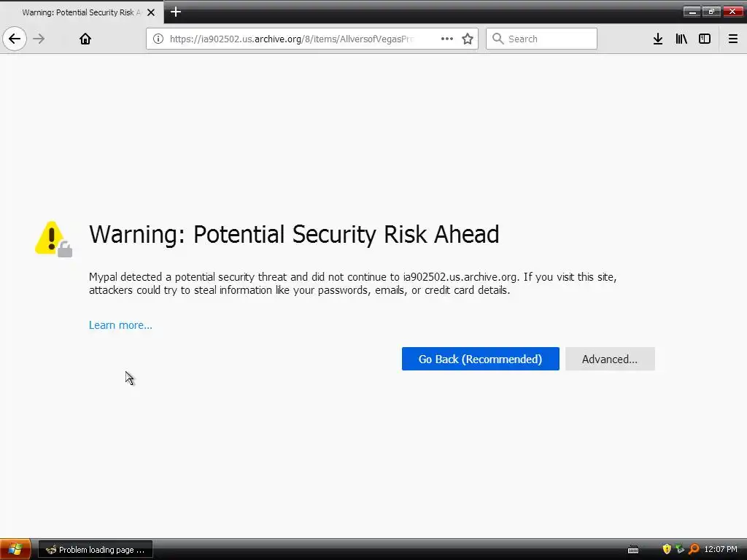The image size is (747, 560).
Task: Open a new tab with plus icon
Action: 176,12
